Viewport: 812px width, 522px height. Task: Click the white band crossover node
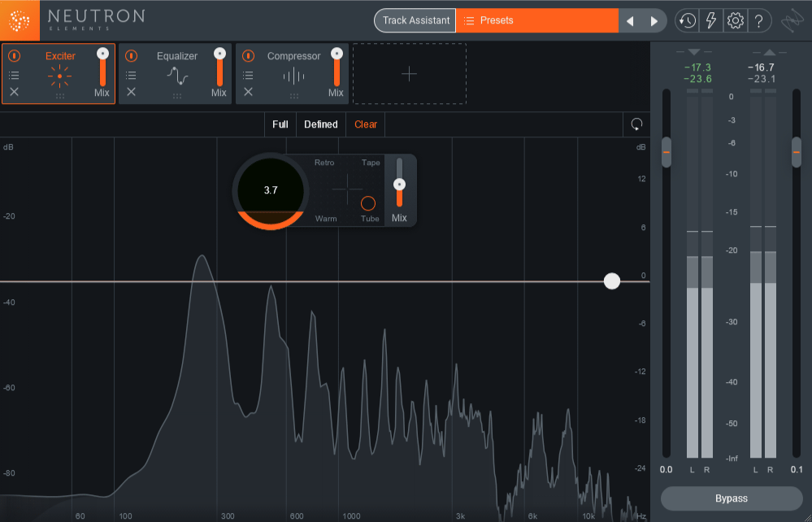pos(612,281)
